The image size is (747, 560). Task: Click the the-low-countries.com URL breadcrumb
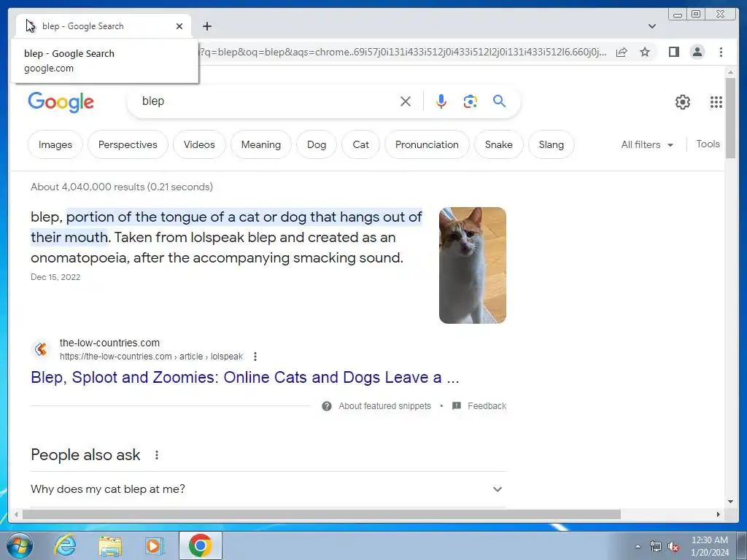tap(151, 356)
